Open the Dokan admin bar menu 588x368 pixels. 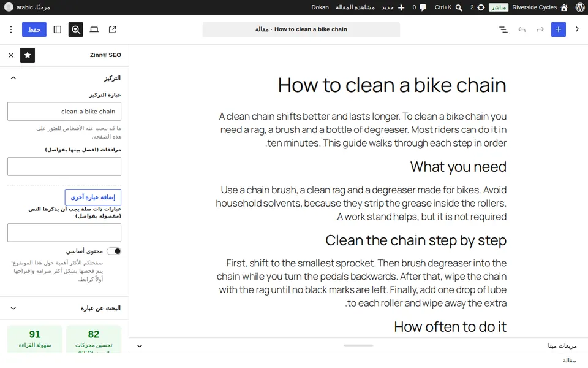[x=320, y=7]
